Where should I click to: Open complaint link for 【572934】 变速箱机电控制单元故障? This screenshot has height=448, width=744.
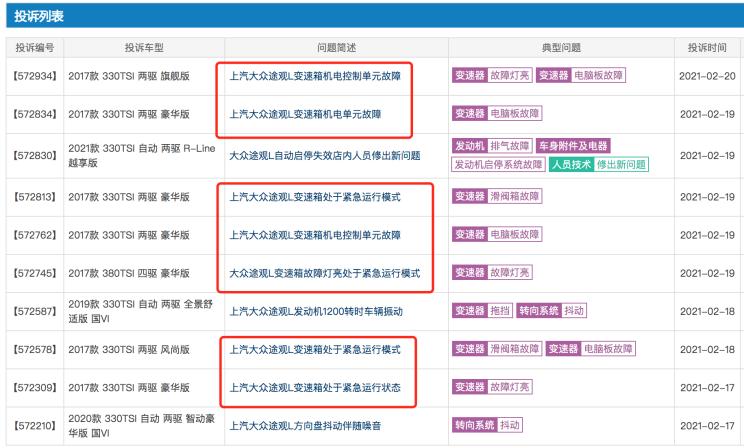coord(315,76)
